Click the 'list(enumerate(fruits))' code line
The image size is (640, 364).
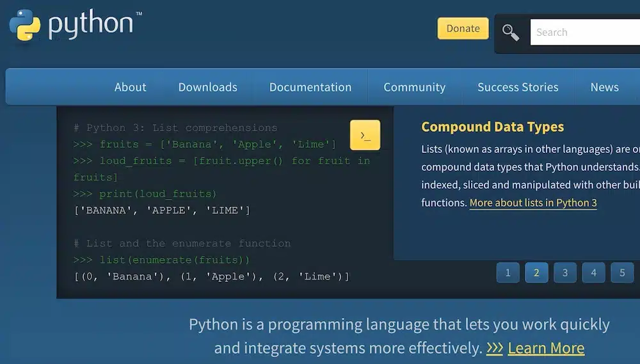(161, 260)
